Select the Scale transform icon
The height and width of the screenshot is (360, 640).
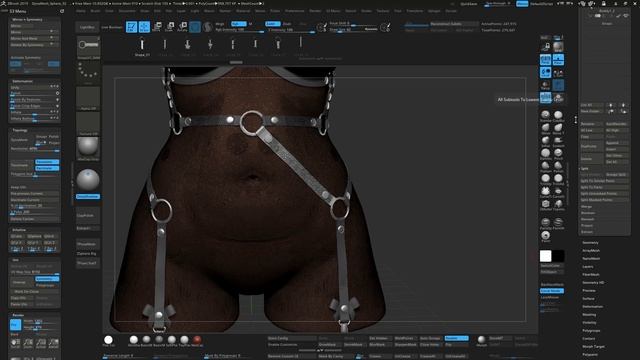(169, 27)
